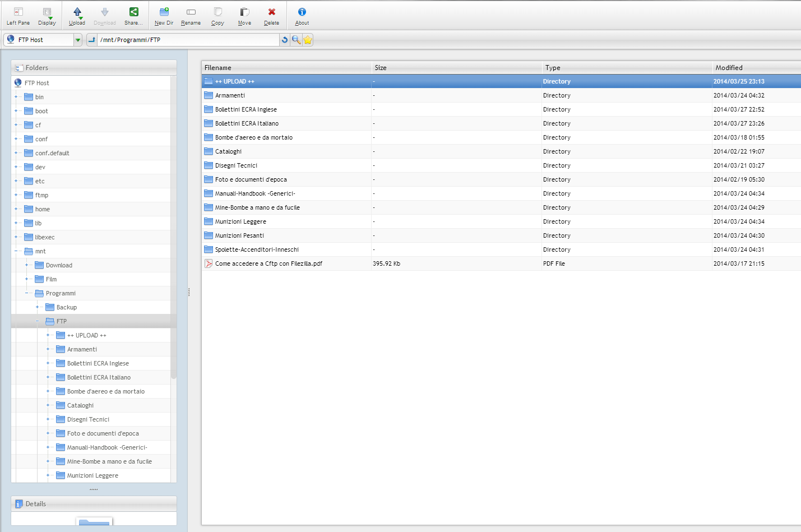Click the 2014/03/17 21:15 modified cell

tap(739, 263)
